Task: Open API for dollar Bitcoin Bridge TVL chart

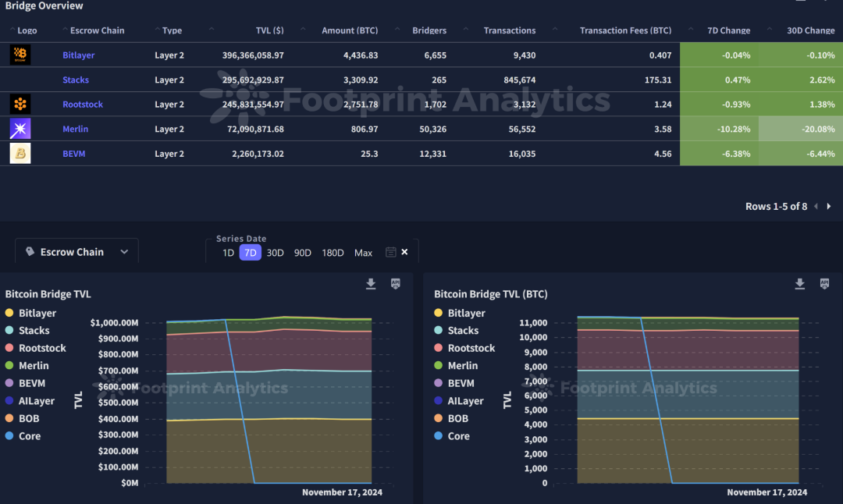Action: point(396,284)
